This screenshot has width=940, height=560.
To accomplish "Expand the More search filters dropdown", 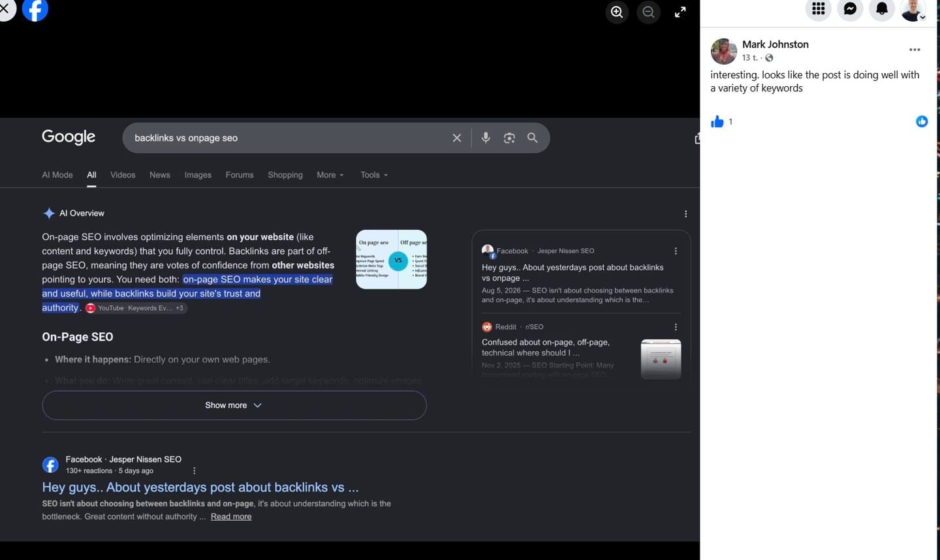I will (330, 175).
